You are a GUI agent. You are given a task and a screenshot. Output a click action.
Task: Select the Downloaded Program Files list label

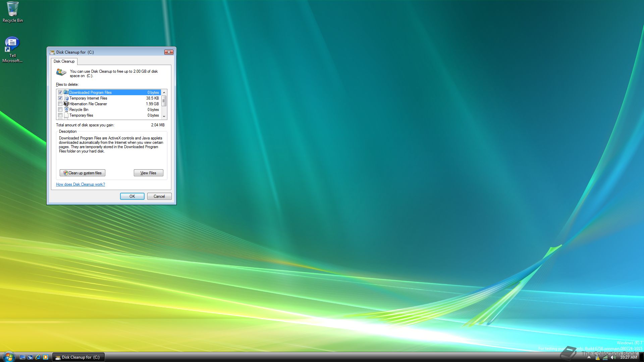pyautogui.click(x=91, y=93)
